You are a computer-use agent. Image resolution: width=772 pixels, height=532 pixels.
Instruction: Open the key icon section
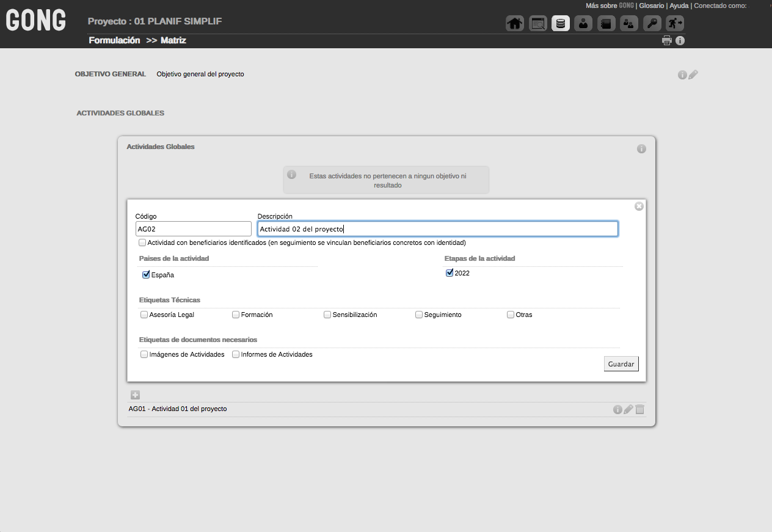[652, 24]
